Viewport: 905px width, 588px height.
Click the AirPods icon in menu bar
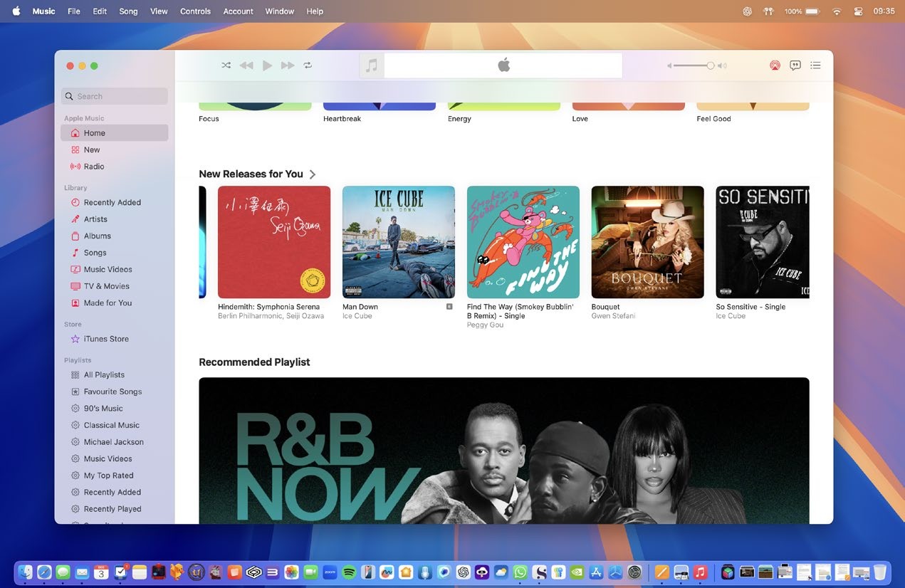(768, 11)
